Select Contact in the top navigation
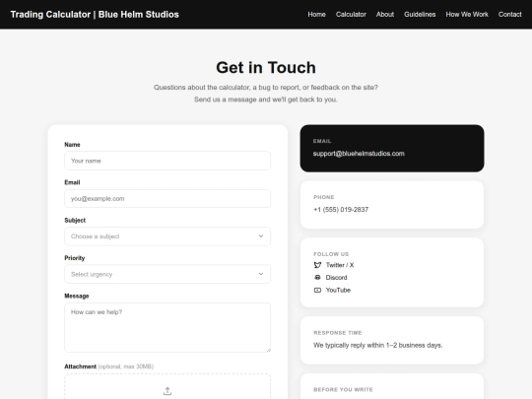Image resolution: width=532 pixels, height=399 pixels. [x=509, y=14]
